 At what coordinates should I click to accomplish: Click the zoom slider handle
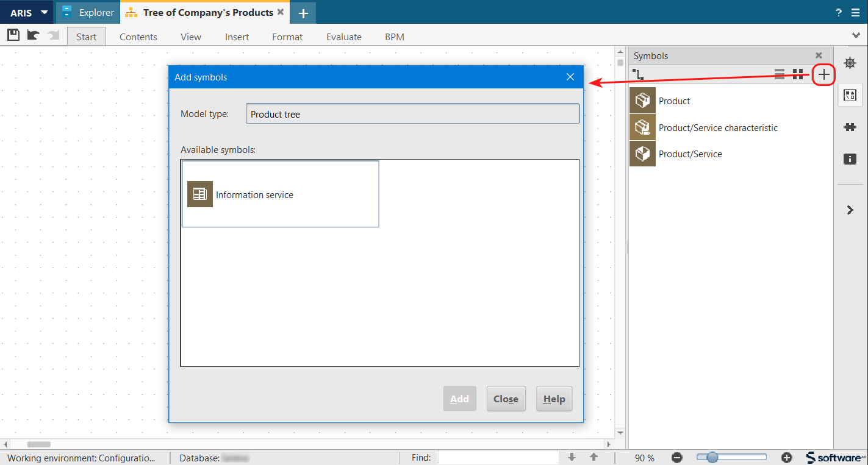tap(711, 457)
